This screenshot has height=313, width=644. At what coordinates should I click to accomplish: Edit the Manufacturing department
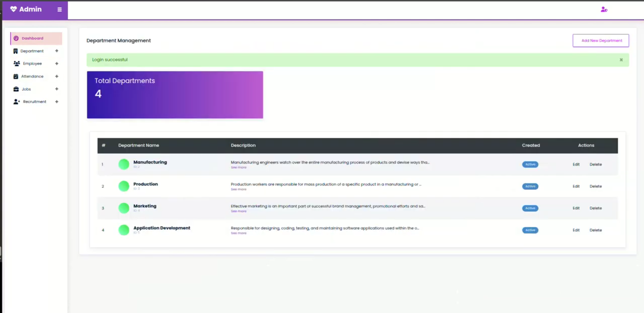576,164
